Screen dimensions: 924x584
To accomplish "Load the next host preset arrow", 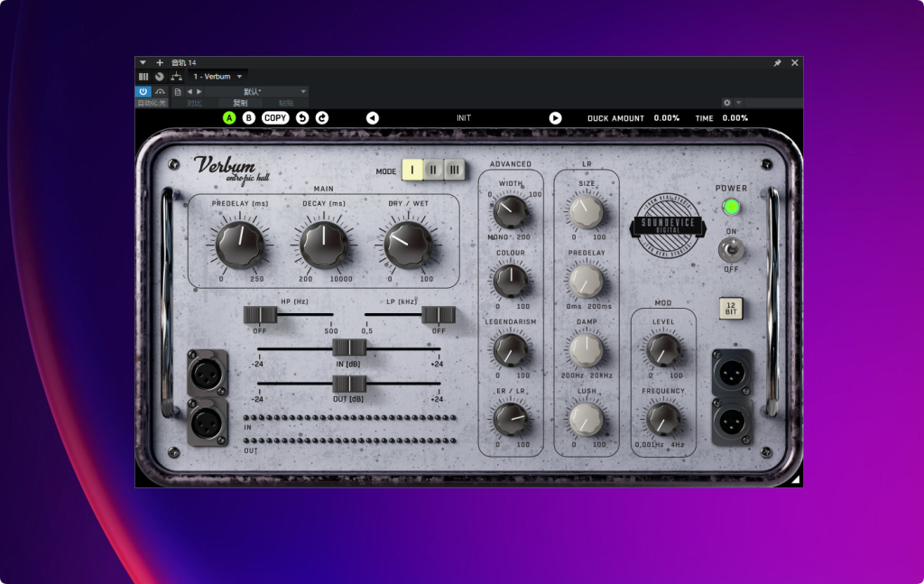I will [199, 92].
